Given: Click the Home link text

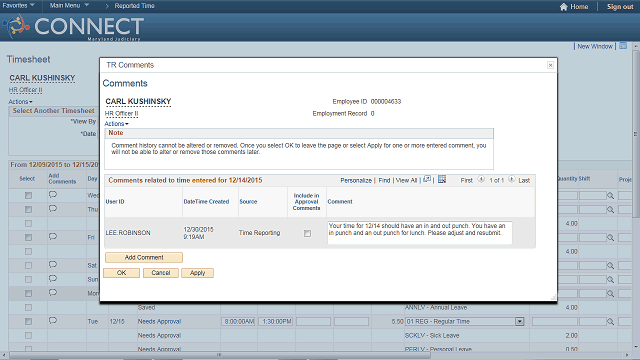Looking at the screenshot, I should point(579,7).
